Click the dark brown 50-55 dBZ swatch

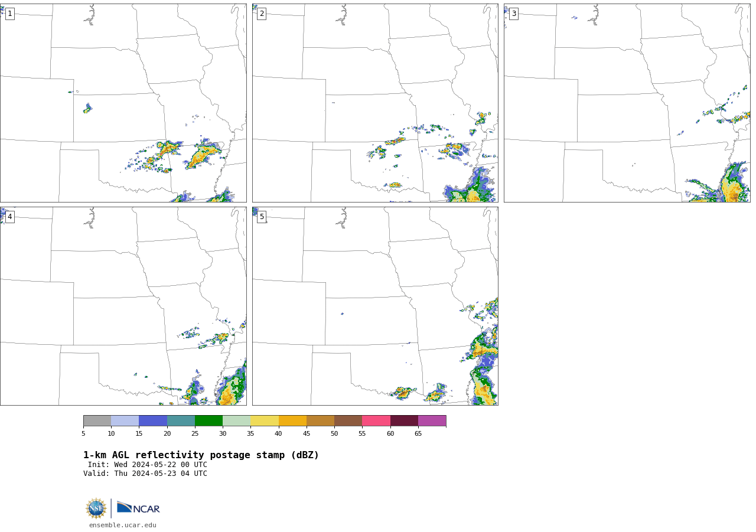tap(348, 420)
